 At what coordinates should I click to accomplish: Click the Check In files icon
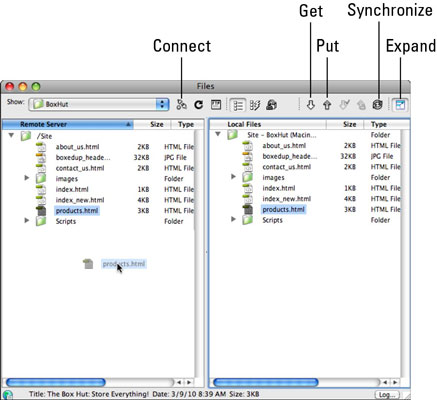point(361,105)
